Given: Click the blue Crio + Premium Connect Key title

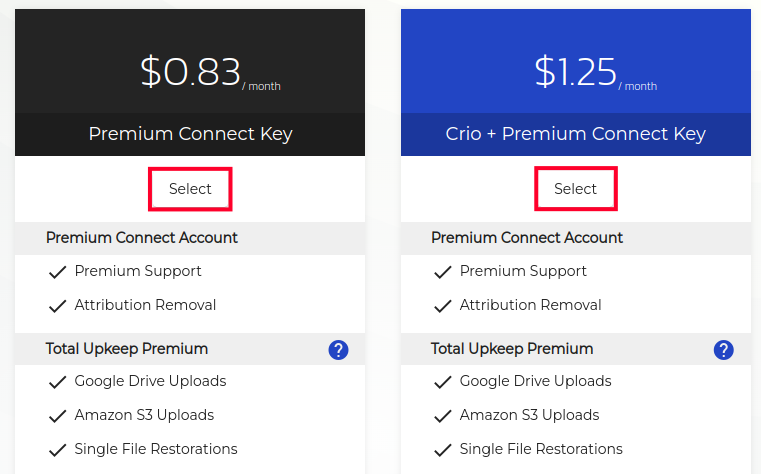Looking at the screenshot, I should [x=575, y=134].
